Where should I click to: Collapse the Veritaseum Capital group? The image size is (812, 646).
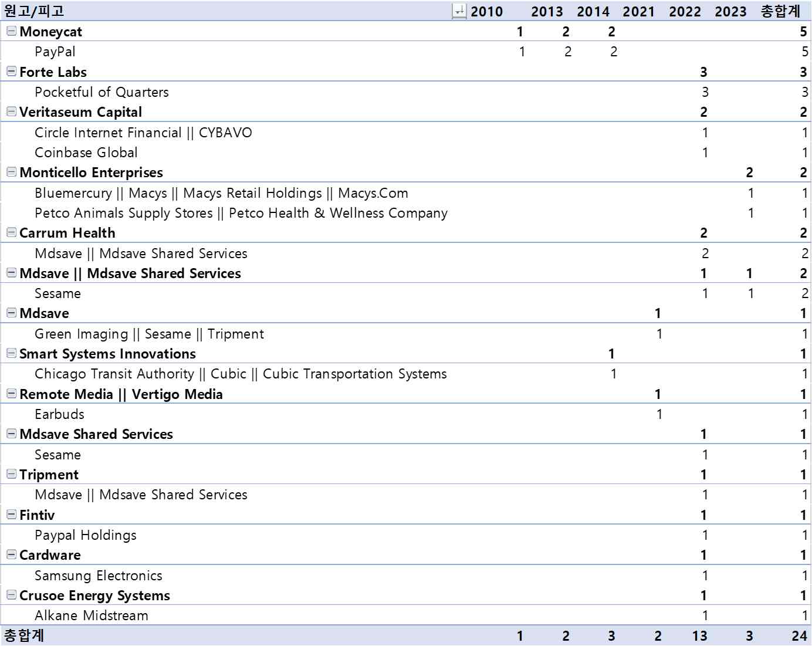tap(11, 111)
